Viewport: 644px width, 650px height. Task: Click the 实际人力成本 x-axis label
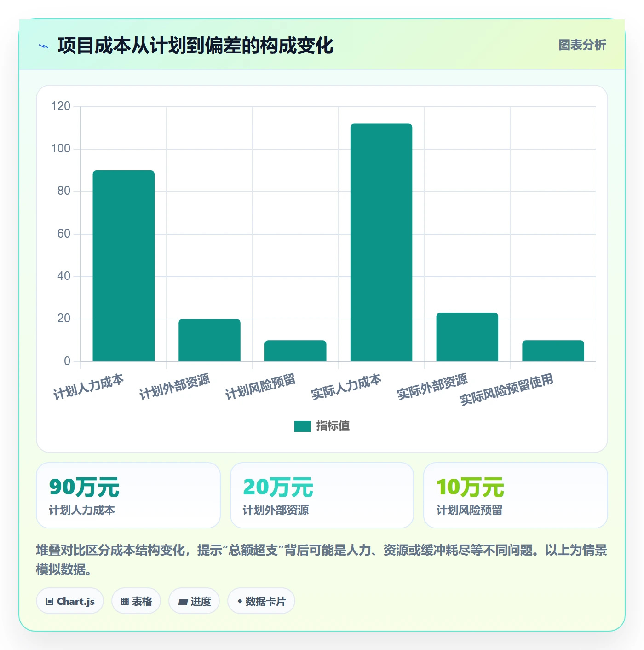[x=346, y=387]
